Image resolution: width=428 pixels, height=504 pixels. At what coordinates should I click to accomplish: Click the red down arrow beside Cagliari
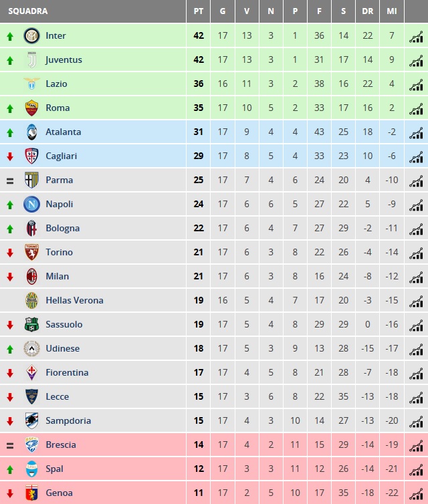click(x=10, y=156)
